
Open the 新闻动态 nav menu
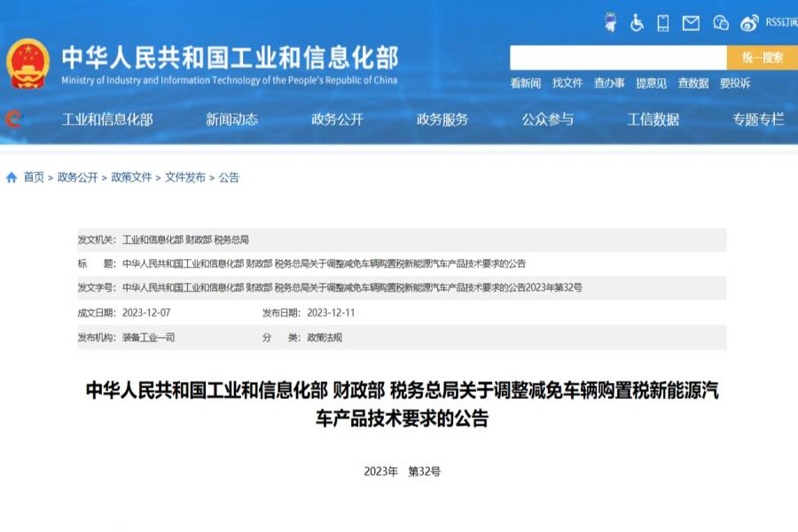(x=231, y=120)
